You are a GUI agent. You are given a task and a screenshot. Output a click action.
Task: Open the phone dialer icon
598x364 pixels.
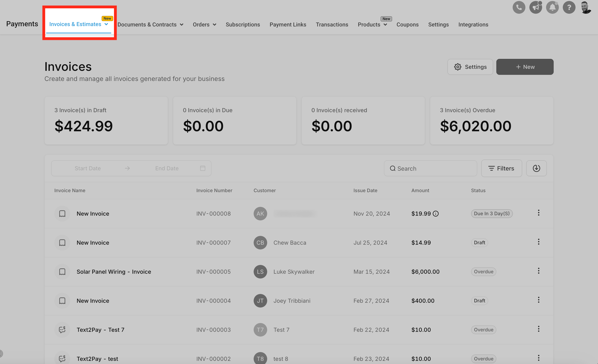[x=519, y=8]
